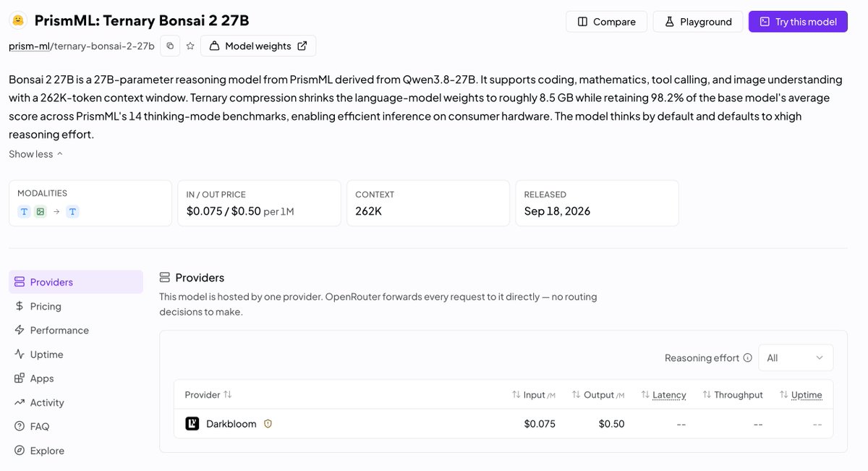Click the image input modality icon

click(x=41, y=212)
